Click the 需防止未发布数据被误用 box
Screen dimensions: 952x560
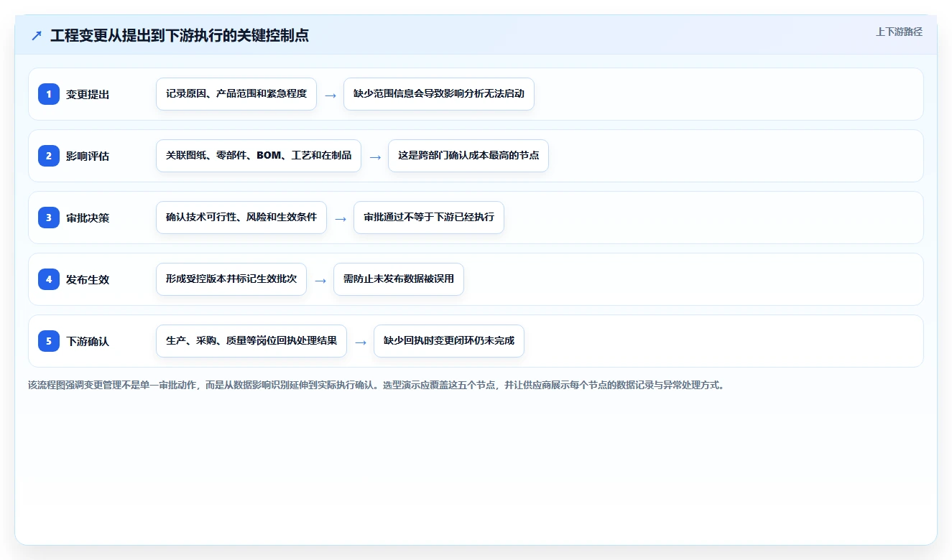(x=399, y=279)
